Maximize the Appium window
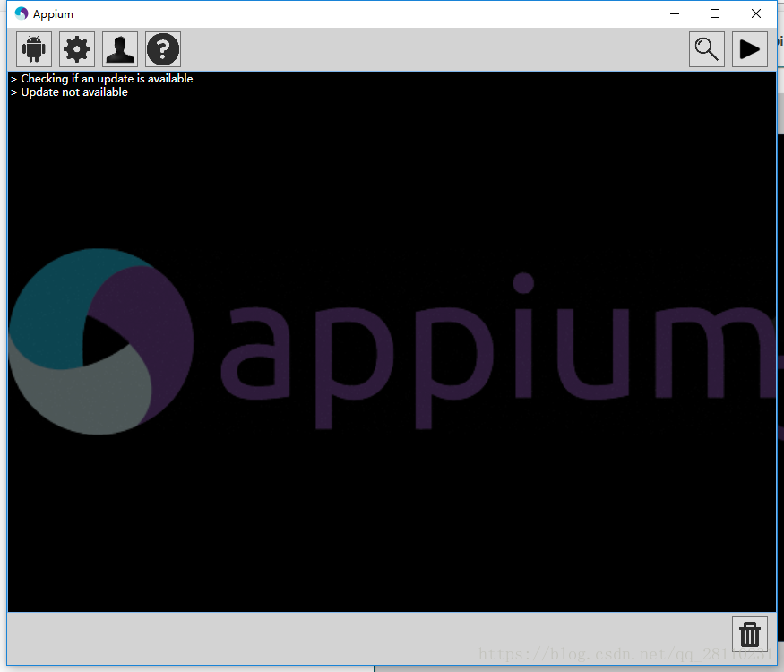Screen dimensions: 784x672 715,13
